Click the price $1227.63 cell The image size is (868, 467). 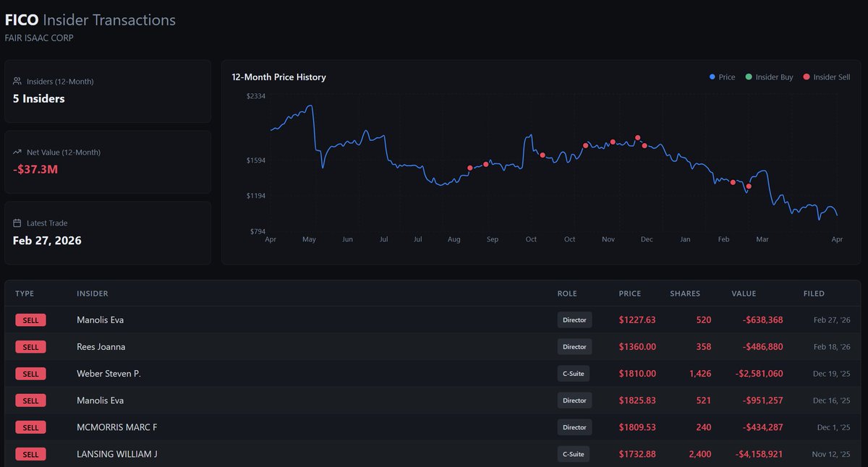point(637,320)
